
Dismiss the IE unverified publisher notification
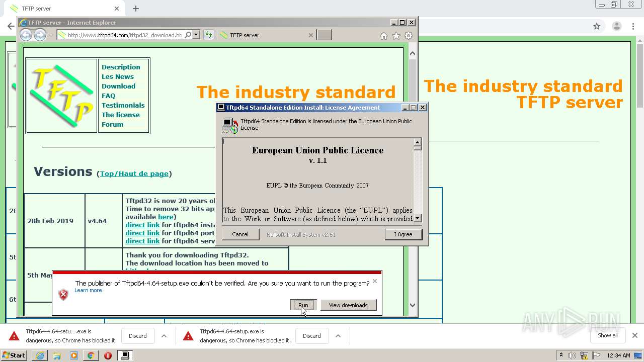click(374, 281)
